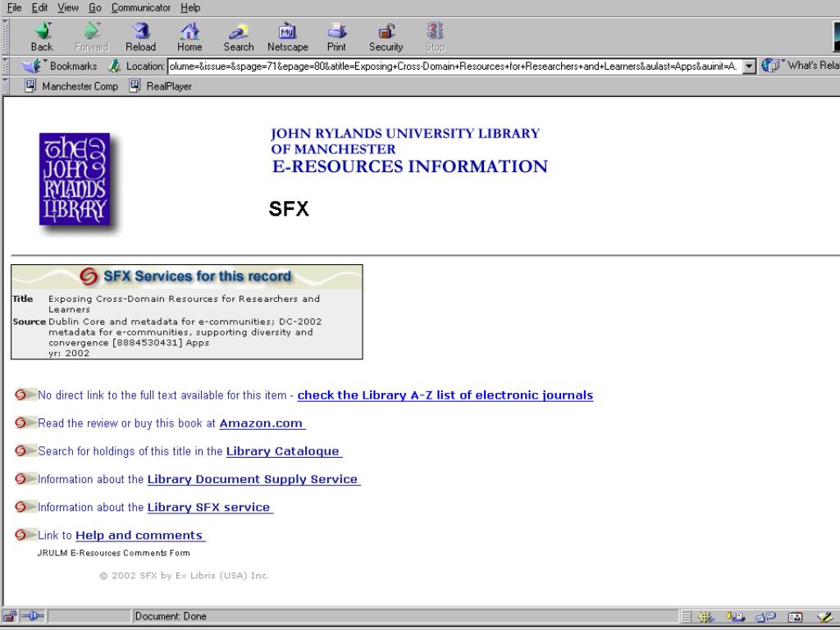
Task: Collapse the personal toolbar via its grip
Action: 6,85
